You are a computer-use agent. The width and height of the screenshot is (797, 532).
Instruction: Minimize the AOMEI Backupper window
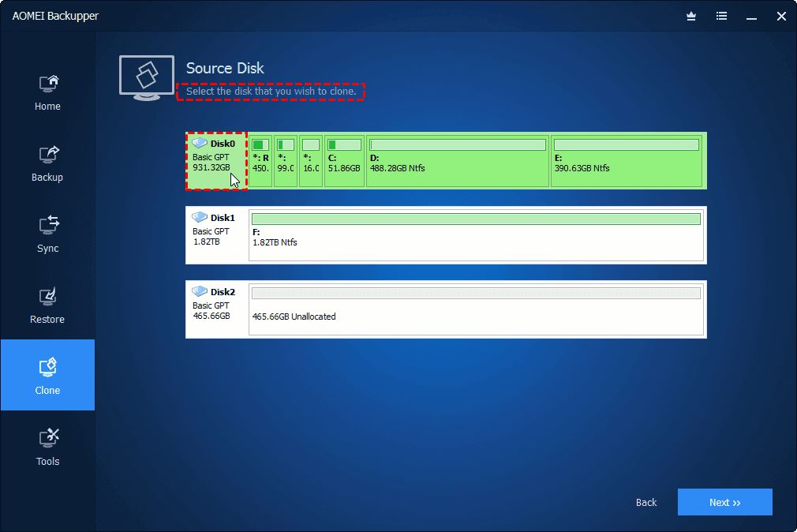click(751, 16)
